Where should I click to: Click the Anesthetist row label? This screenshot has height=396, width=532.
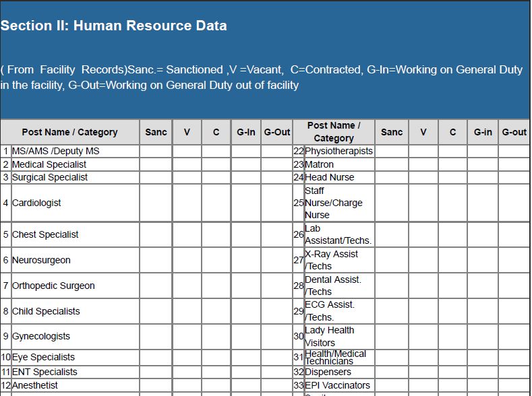[x=35, y=385]
